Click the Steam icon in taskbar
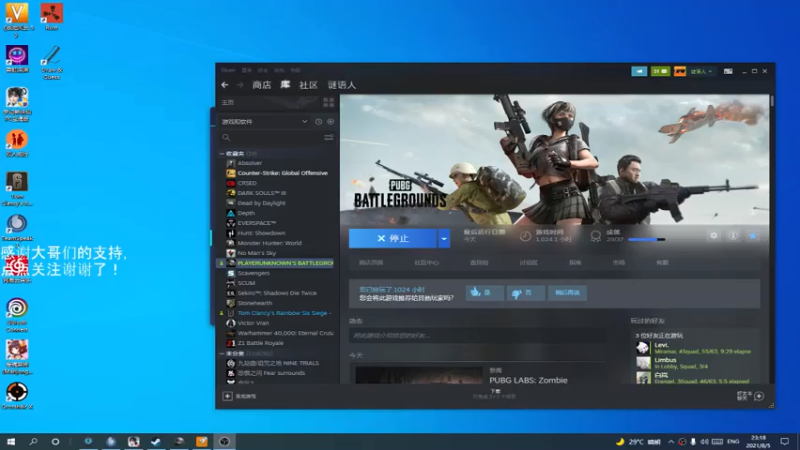 [156, 441]
